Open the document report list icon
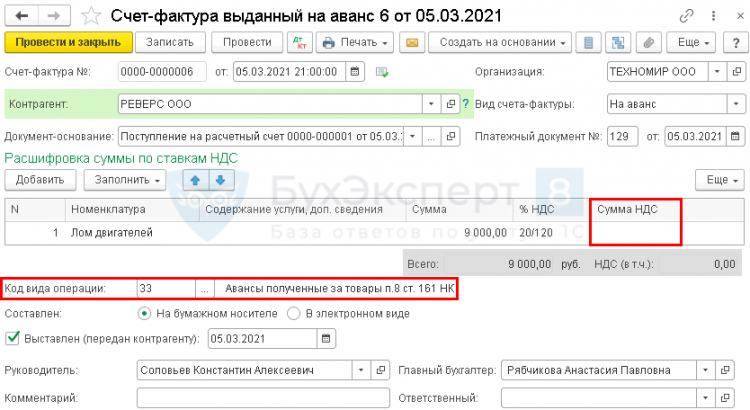The height and width of the screenshot is (410, 750). click(x=588, y=43)
